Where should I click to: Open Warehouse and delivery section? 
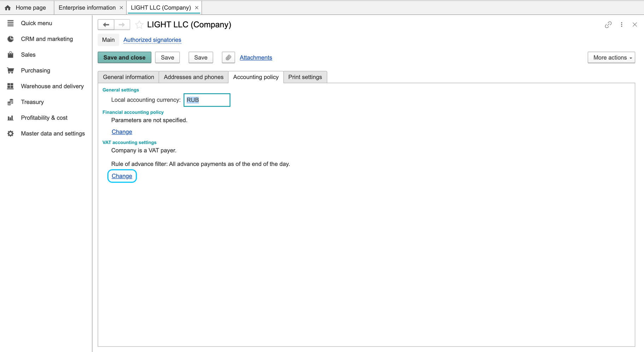pos(52,86)
